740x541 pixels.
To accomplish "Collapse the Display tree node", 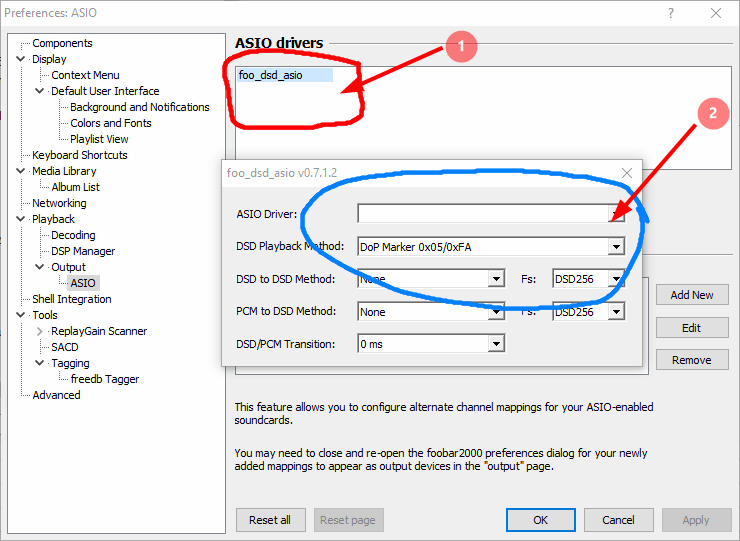I will tap(20, 59).
